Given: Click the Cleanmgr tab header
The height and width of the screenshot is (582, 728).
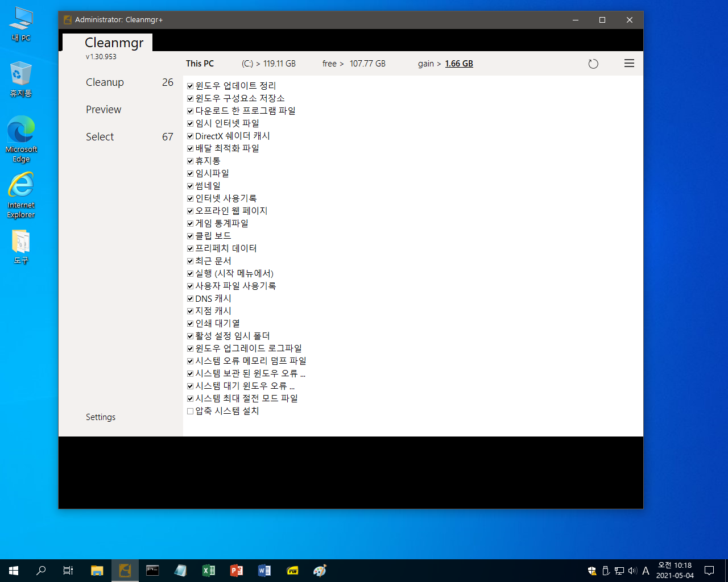Looking at the screenshot, I should point(114,43).
